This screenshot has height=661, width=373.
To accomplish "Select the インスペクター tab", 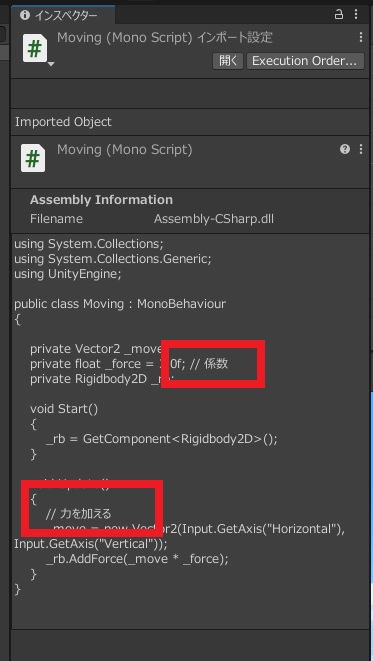I will pos(63,16).
